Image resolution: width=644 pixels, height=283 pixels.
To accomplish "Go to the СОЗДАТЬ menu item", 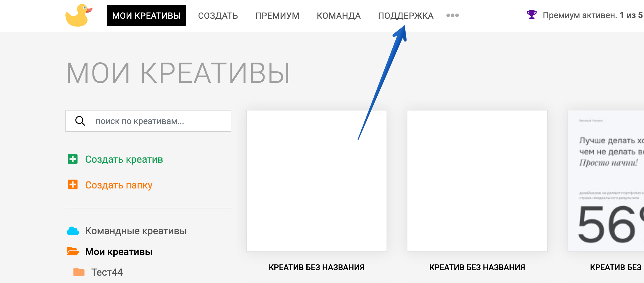I will coord(218,16).
